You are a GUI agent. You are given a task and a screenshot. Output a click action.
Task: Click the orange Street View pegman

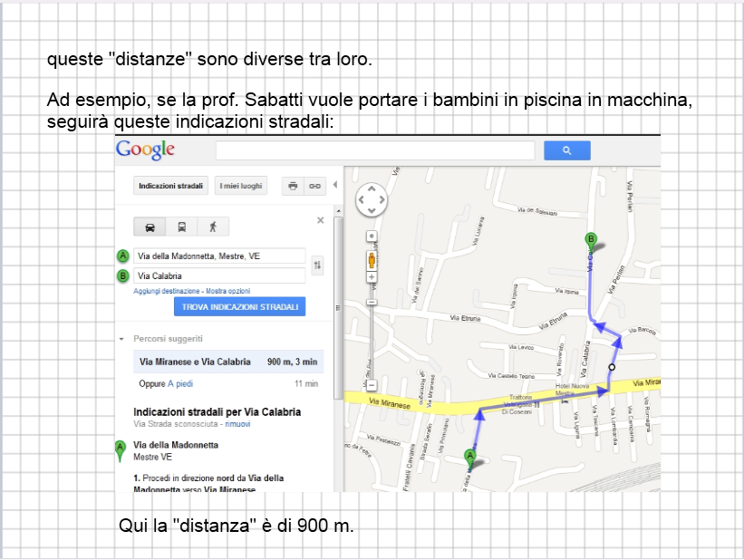372,261
